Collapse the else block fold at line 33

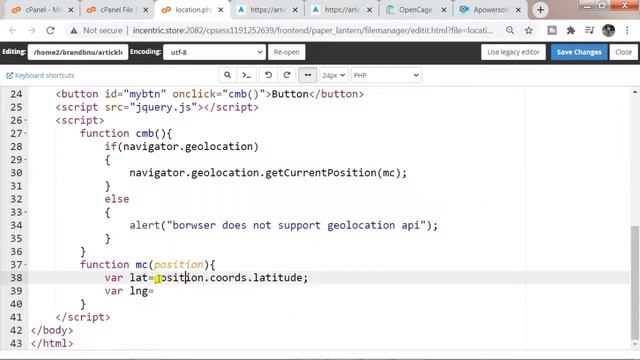pyautogui.click(x=26, y=212)
